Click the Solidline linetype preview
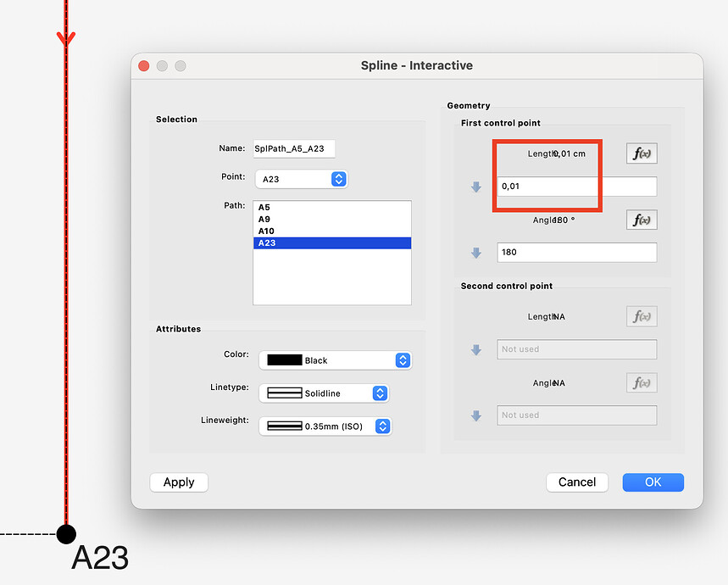Viewport: 728px width, 585px height. [x=285, y=393]
